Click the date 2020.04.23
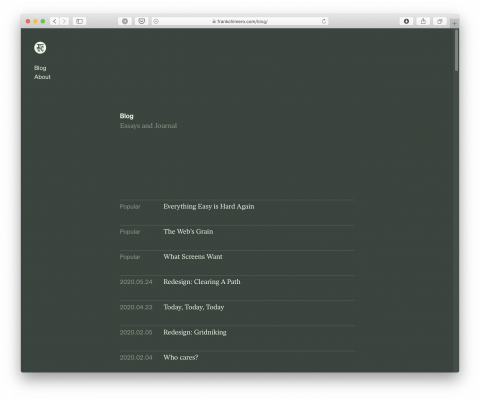480x400 pixels. point(136,307)
